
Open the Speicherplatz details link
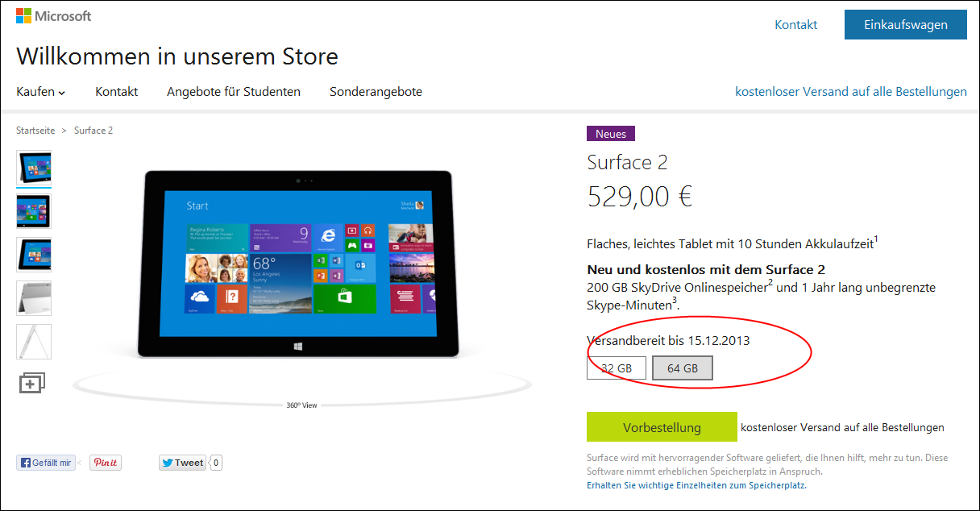click(x=696, y=485)
